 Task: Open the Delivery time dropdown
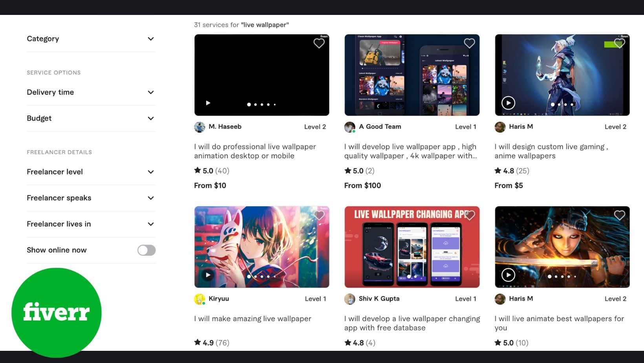pos(91,92)
